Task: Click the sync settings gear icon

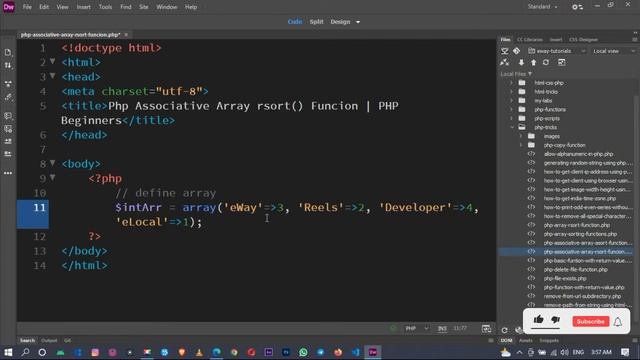Action: click(x=577, y=7)
